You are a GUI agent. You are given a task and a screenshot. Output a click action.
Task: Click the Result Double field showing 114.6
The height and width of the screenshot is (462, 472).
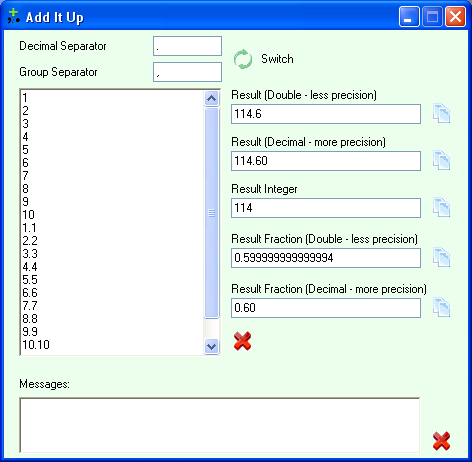click(x=326, y=114)
